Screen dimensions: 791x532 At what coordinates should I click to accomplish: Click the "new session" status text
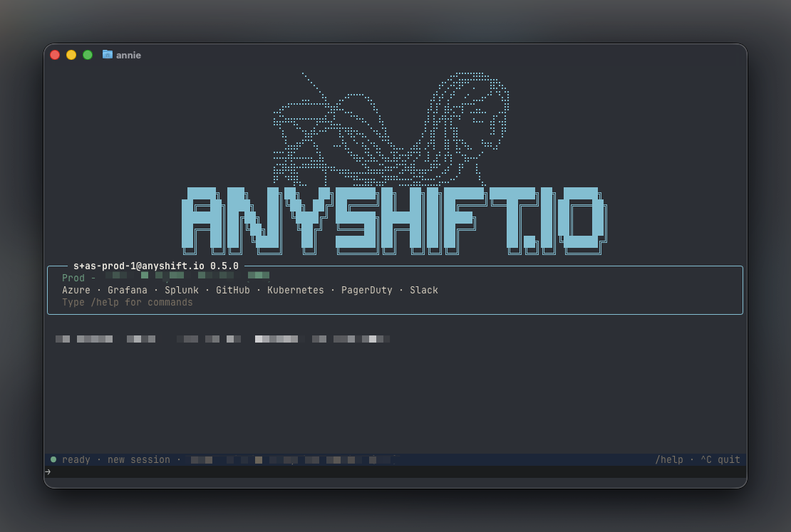tap(139, 459)
